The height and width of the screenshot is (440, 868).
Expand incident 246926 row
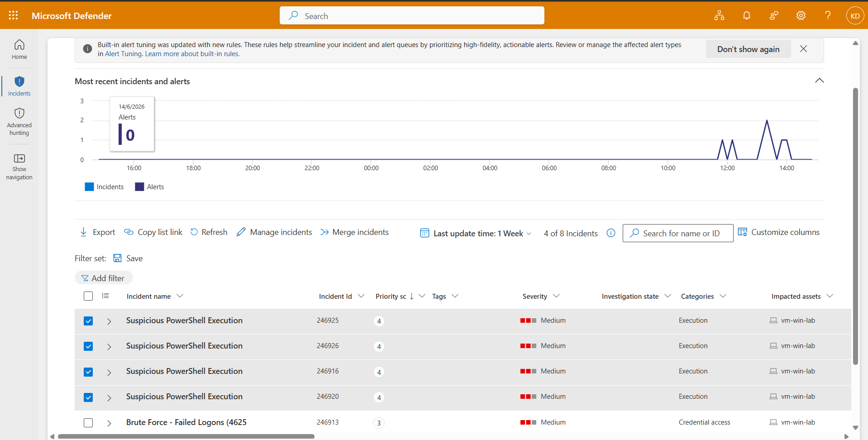tap(109, 347)
